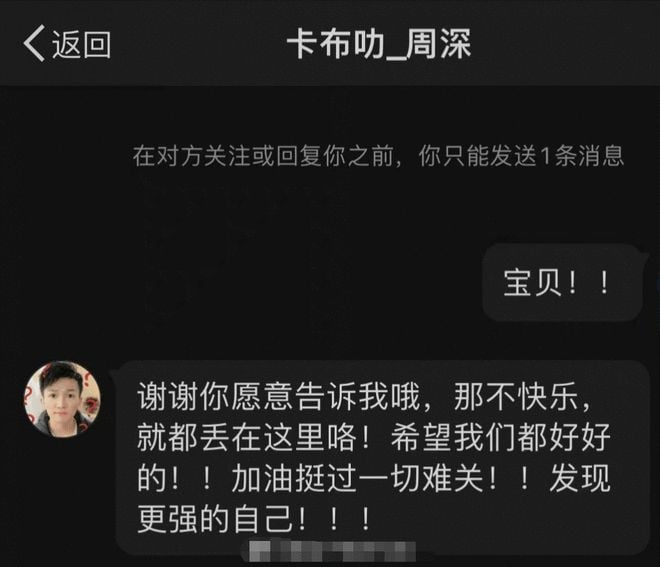This screenshot has width=660, height=567.
Task: Tap the received message starting 谢谢你愿意告诉我哦
Action: point(382,458)
